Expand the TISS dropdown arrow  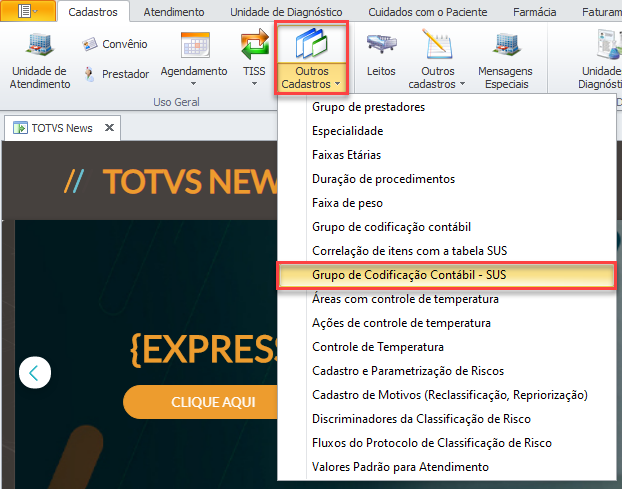[x=254, y=84]
